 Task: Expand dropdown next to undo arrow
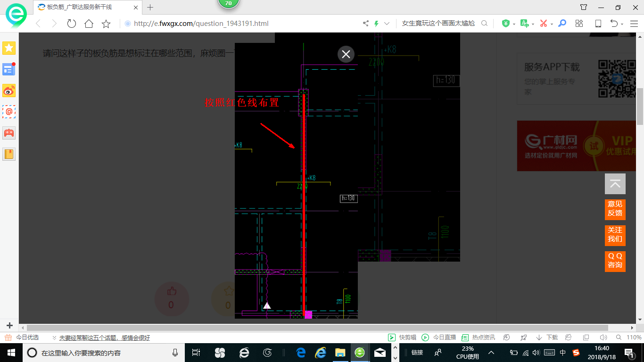click(622, 24)
